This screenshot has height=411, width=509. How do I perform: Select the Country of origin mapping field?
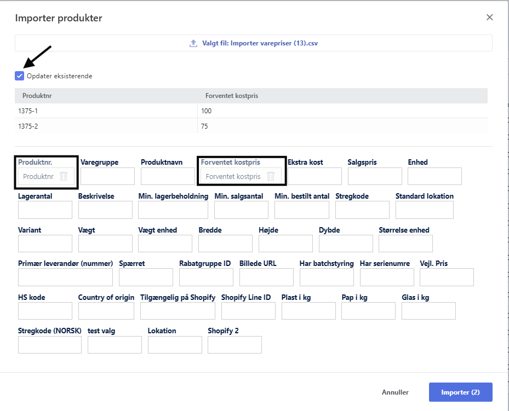[106, 311]
